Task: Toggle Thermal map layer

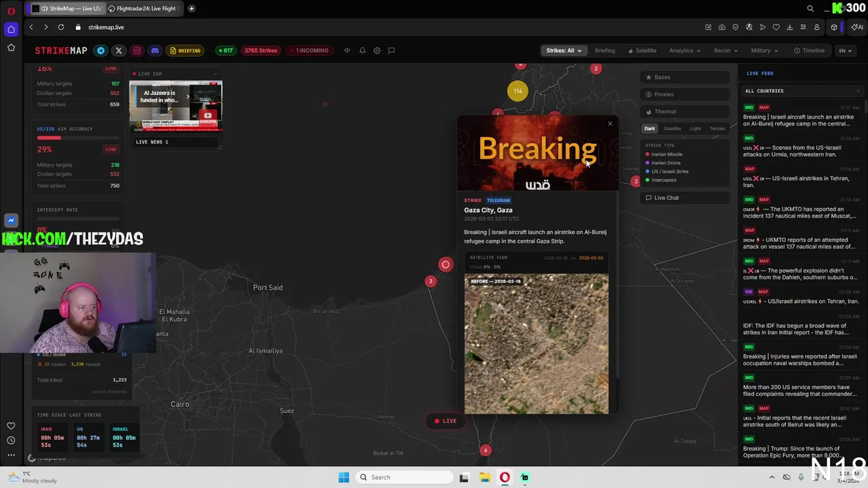Action: click(686, 111)
